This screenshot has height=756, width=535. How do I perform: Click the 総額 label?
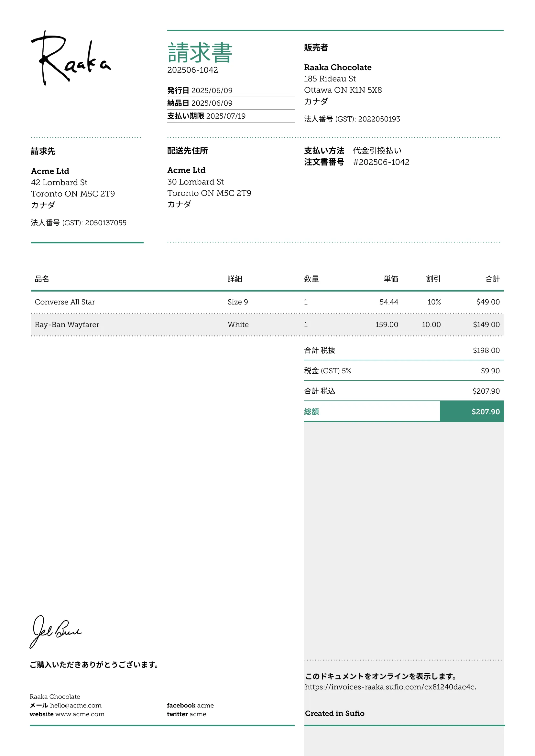click(311, 411)
